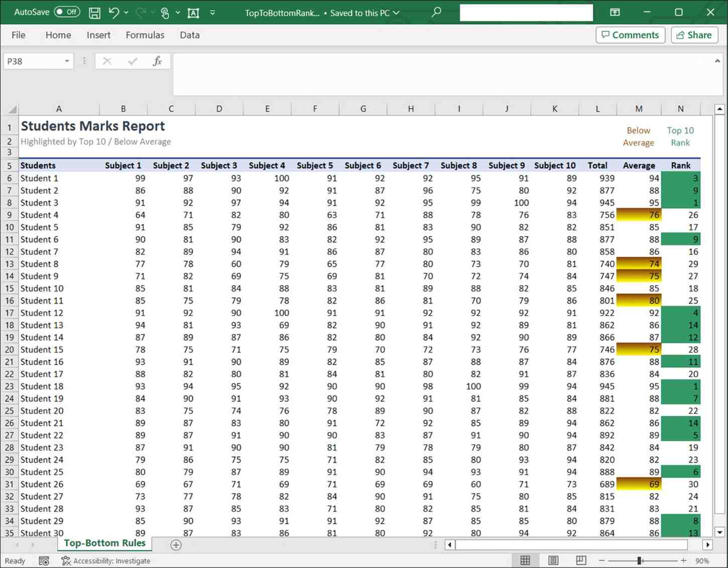Image resolution: width=728 pixels, height=568 pixels.
Task: Click the Select All corner triangle
Action: (x=12, y=109)
